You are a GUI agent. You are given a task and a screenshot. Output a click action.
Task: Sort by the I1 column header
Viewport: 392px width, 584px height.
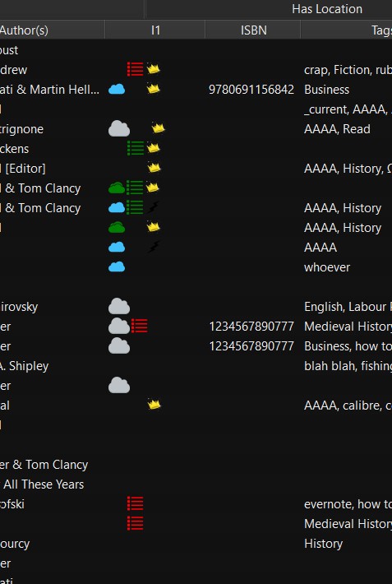tap(155, 30)
